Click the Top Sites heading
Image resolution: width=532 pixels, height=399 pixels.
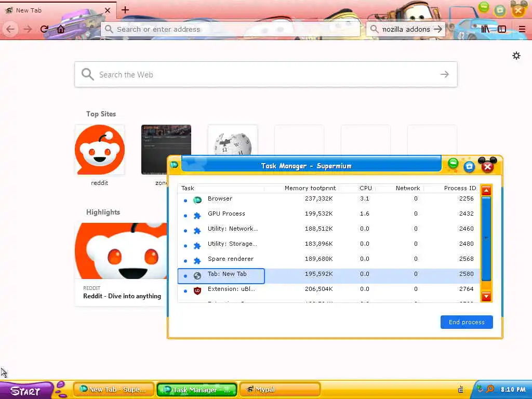[101, 114]
